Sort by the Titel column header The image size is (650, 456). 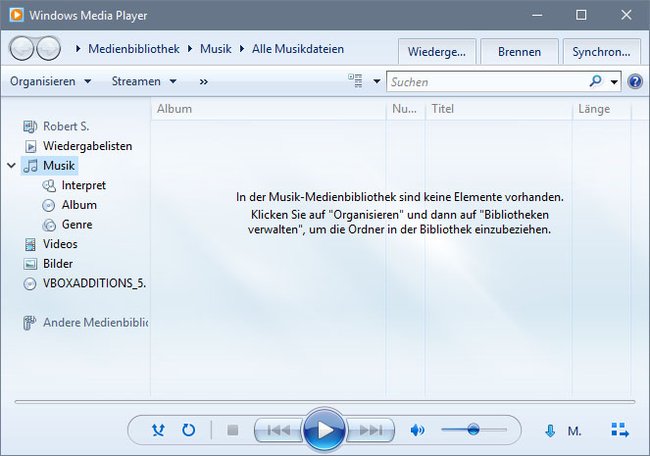pyautogui.click(x=499, y=109)
